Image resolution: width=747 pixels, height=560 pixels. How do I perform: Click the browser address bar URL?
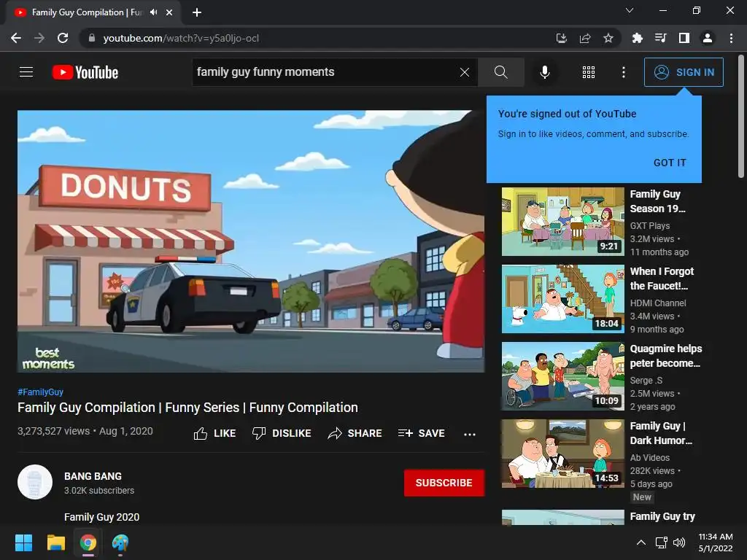181,38
